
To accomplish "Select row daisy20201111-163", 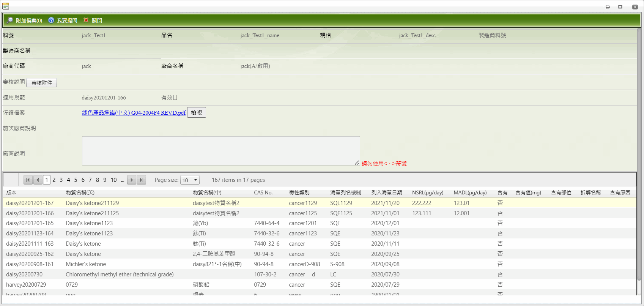I will [x=320, y=244].
